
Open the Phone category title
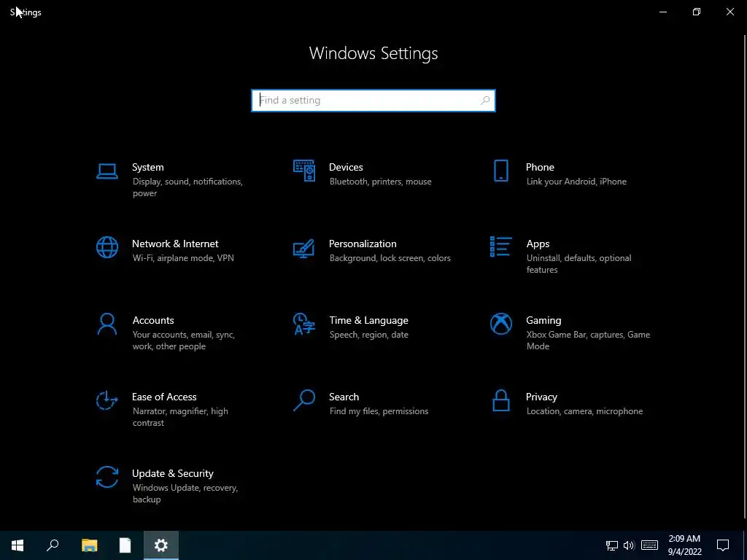(540, 167)
